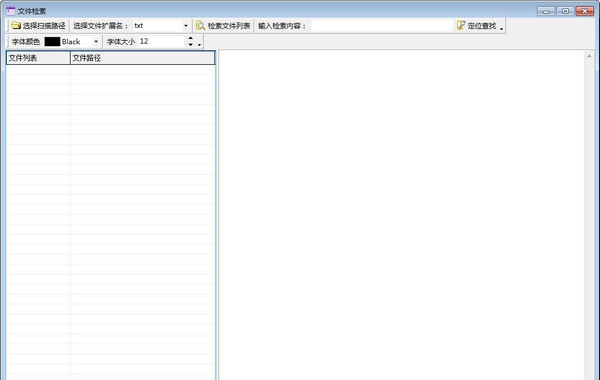
Task: Click the 定位查找 locate button
Action: [476, 26]
